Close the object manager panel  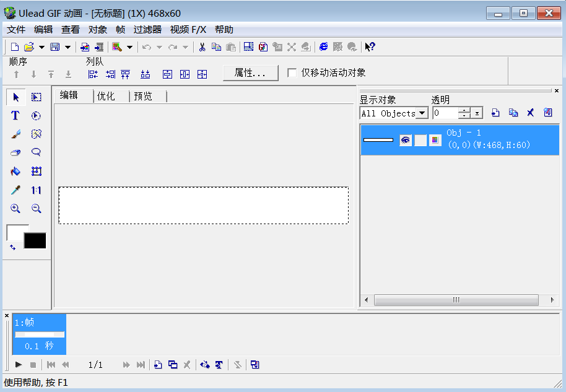(557, 90)
